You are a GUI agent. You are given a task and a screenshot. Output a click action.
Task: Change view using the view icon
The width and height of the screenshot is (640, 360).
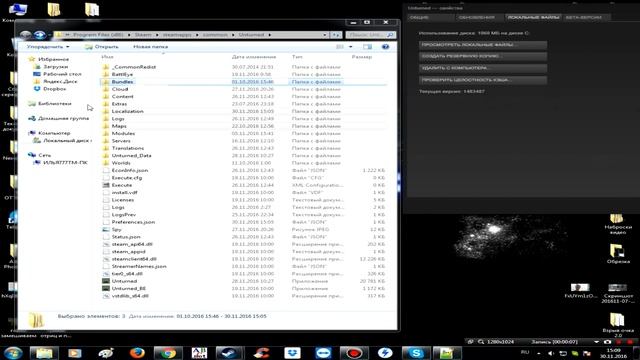tap(340, 47)
